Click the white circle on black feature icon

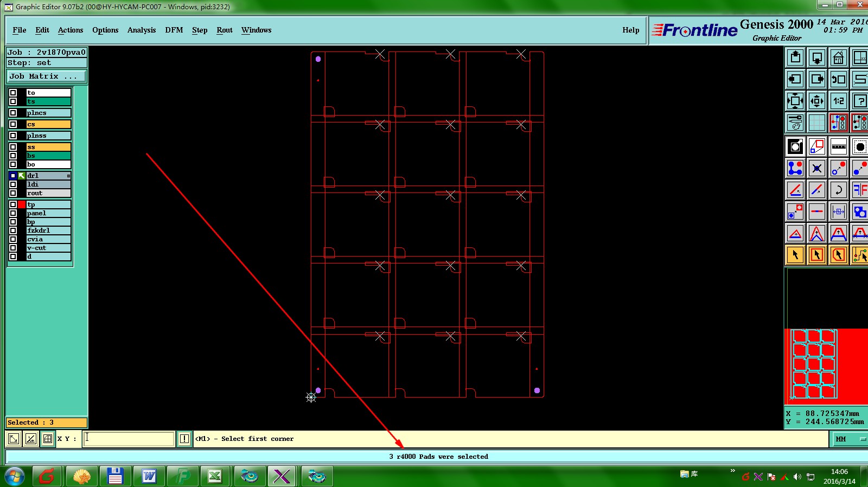[x=795, y=146]
